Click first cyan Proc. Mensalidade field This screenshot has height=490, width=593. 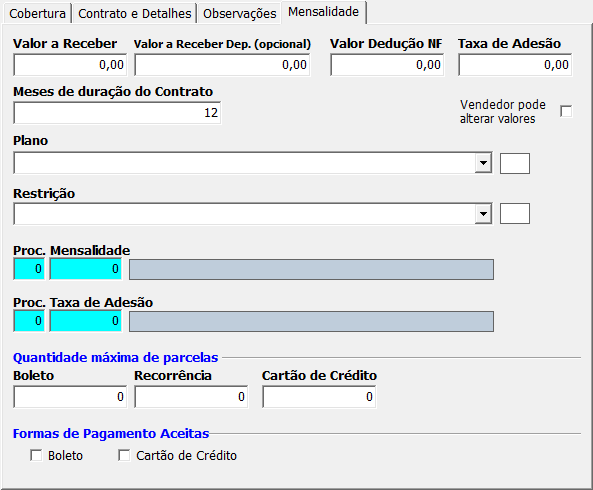[x=29, y=269]
